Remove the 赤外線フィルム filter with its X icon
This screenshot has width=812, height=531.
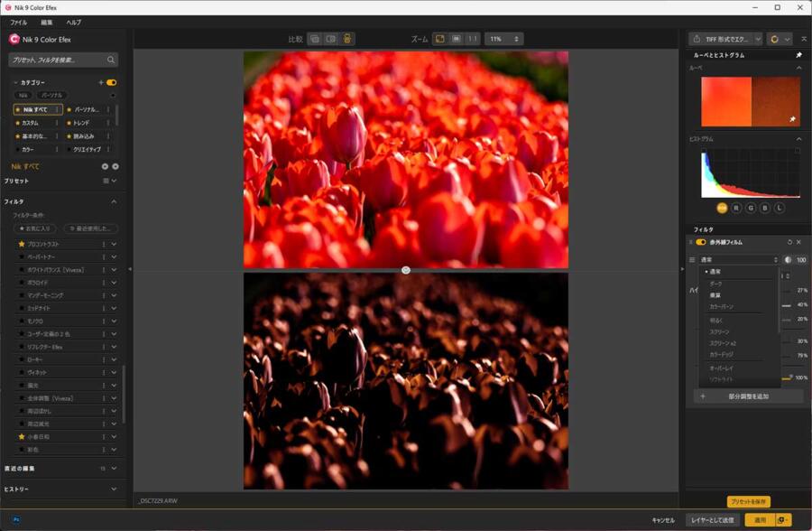(x=798, y=242)
